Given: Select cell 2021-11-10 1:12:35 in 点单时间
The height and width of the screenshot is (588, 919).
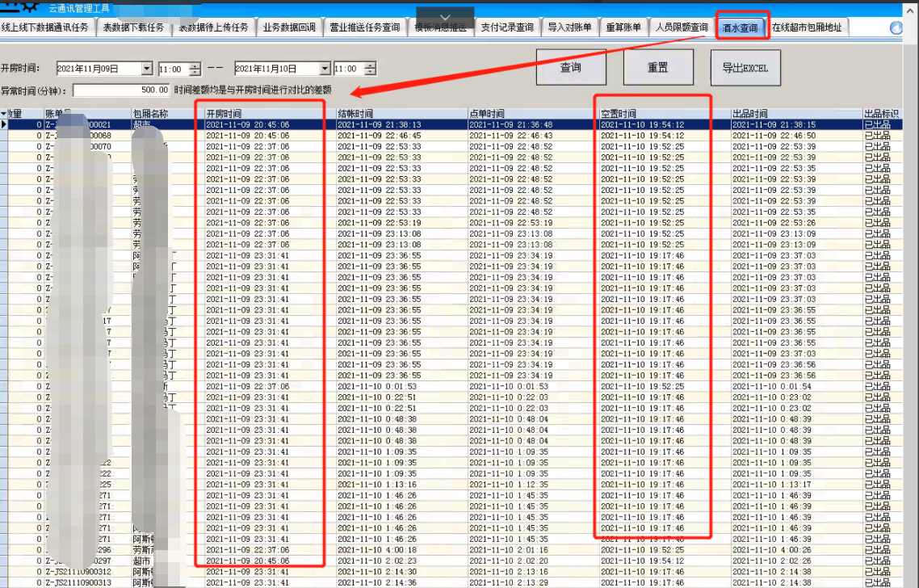Looking at the screenshot, I should (533, 485).
